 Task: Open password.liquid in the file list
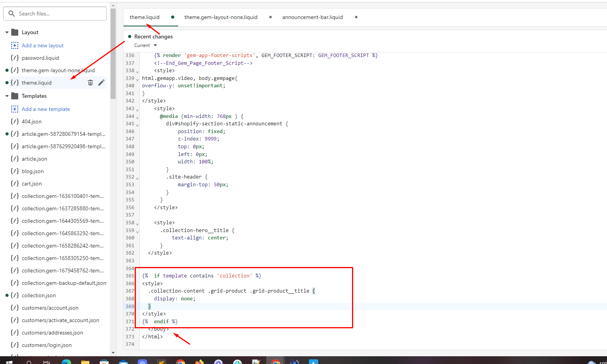(40, 58)
